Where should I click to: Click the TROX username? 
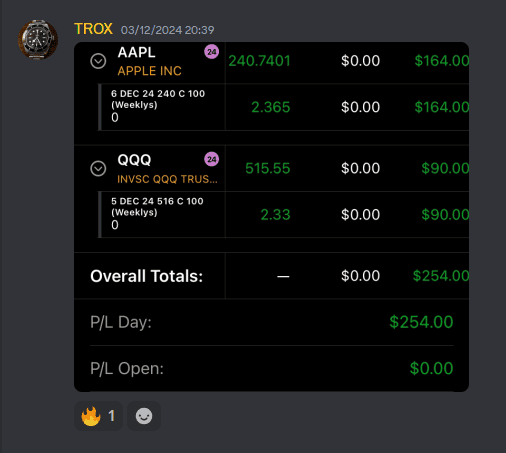(x=93, y=29)
